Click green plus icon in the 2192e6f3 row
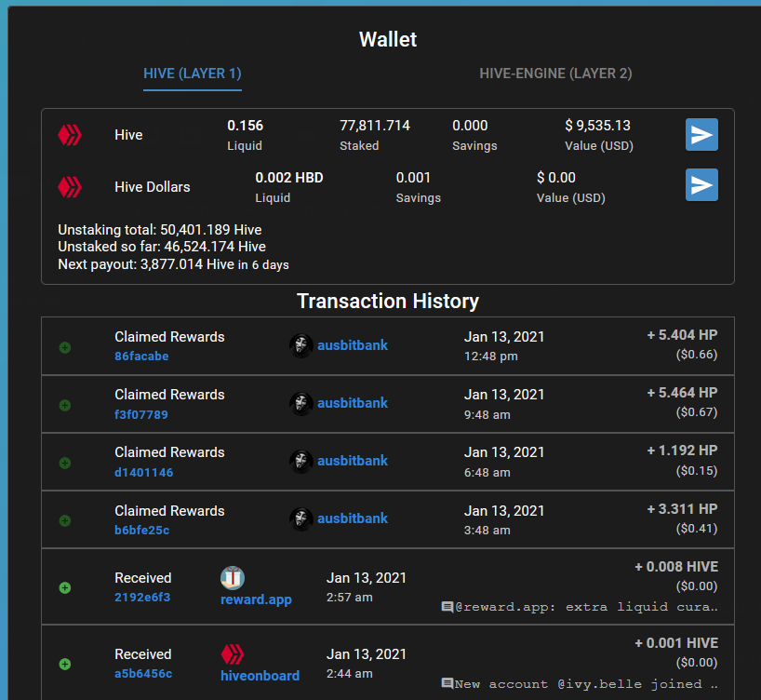The image size is (761, 700). tap(65, 587)
